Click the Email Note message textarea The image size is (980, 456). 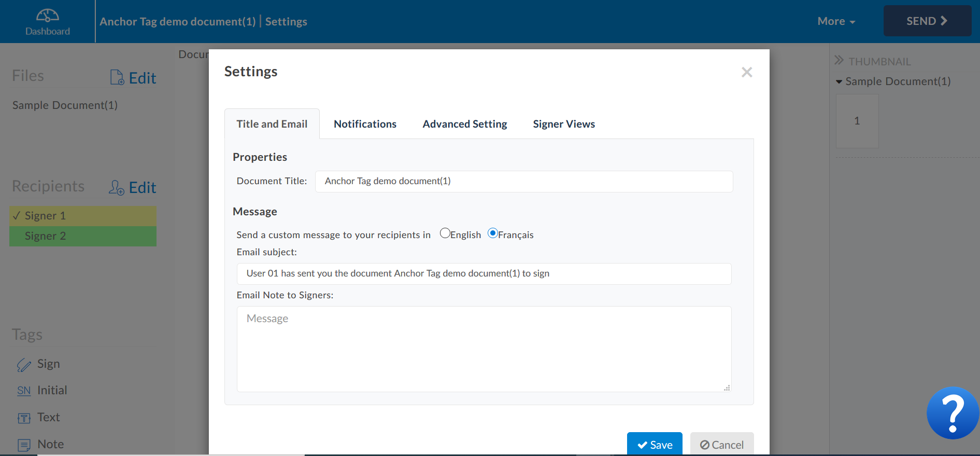click(x=484, y=349)
